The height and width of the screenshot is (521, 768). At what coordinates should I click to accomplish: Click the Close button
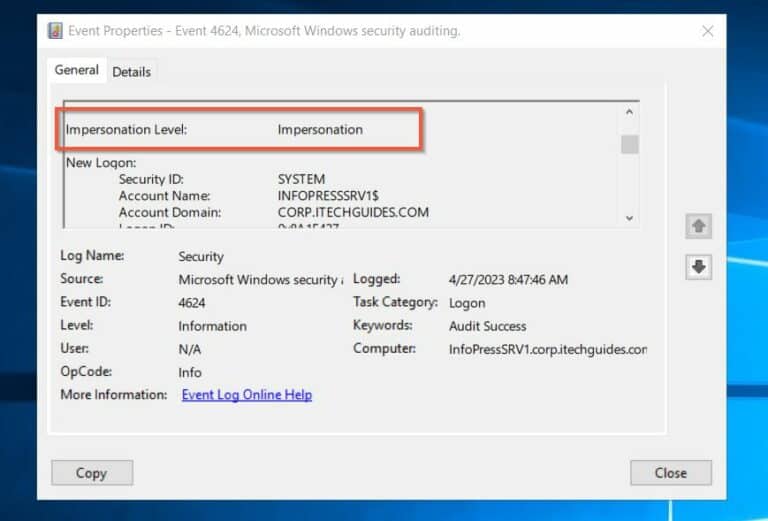(671, 473)
